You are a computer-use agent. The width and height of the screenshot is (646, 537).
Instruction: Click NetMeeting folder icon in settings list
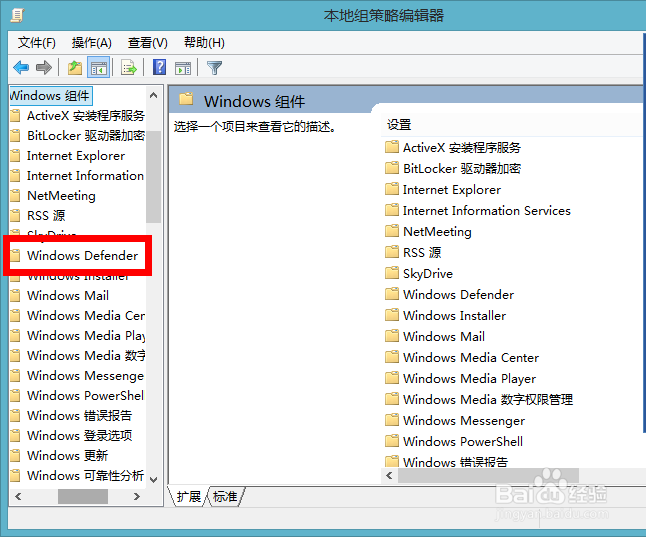(392, 231)
